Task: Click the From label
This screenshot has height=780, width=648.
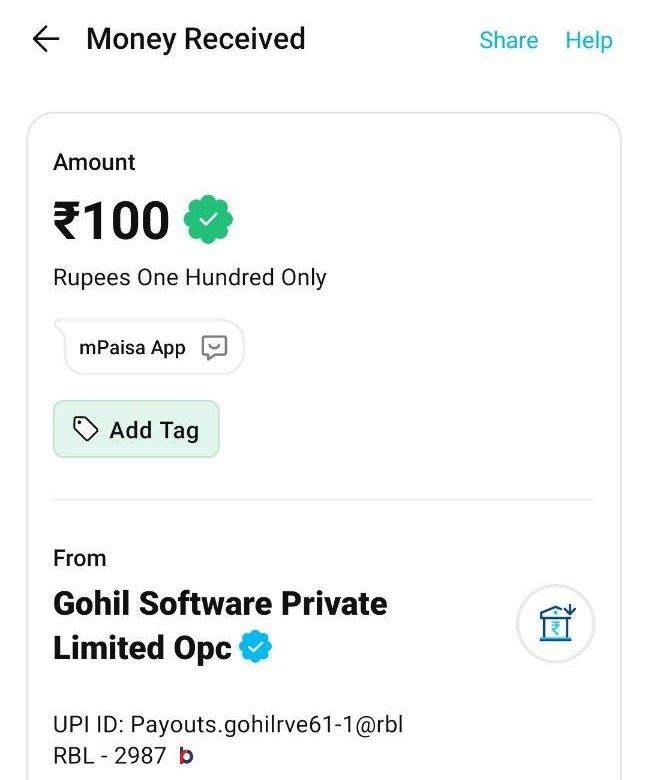Action: coord(80,558)
